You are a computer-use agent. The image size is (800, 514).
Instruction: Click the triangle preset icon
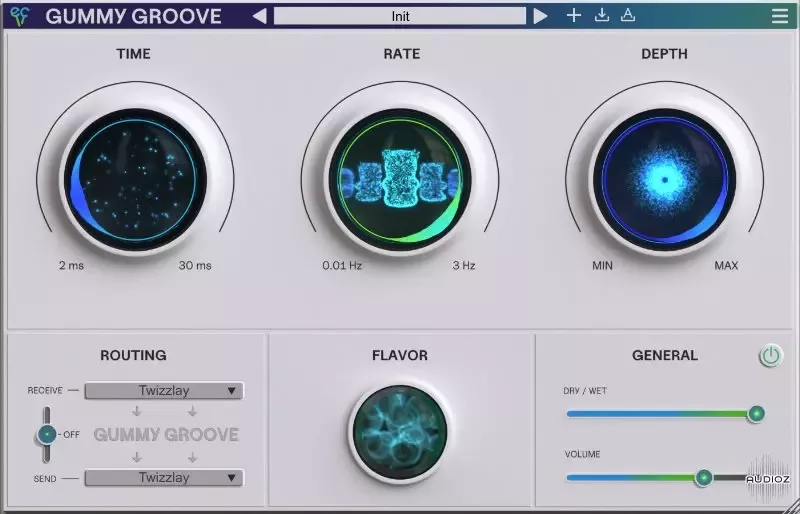[628, 16]
